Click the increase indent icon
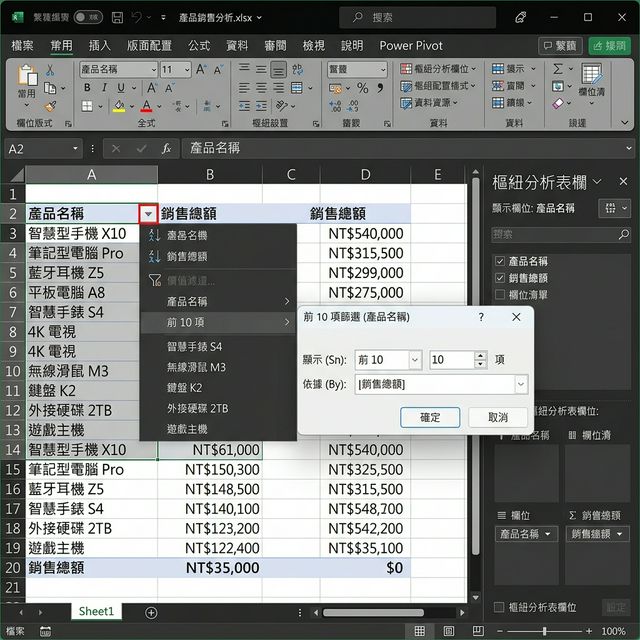This screenshot has height=640, width=640. (x=261, y=106)
